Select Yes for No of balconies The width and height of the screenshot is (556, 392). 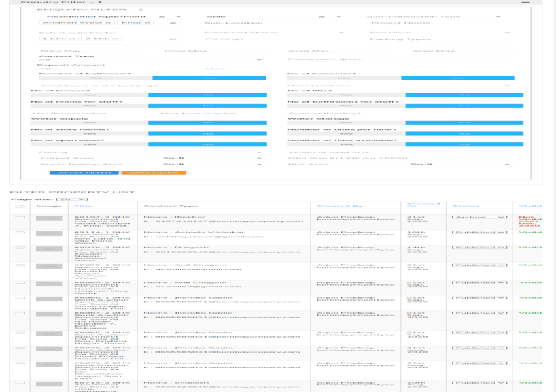tap(343, 78)
